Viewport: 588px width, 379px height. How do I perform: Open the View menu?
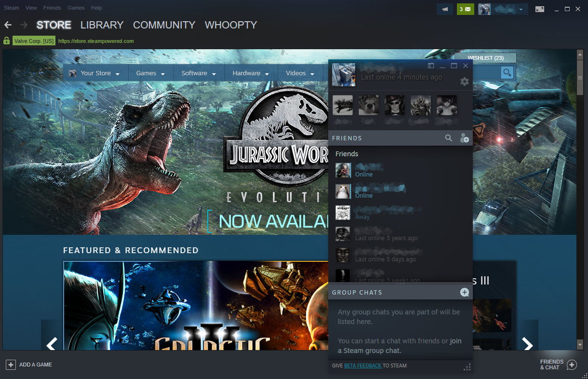(x=31, y=8)
